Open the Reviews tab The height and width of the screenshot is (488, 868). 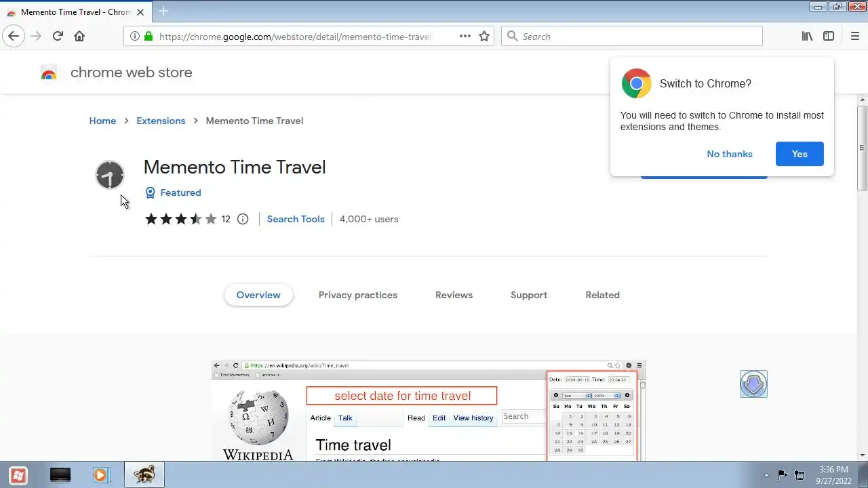pos(454,295)
